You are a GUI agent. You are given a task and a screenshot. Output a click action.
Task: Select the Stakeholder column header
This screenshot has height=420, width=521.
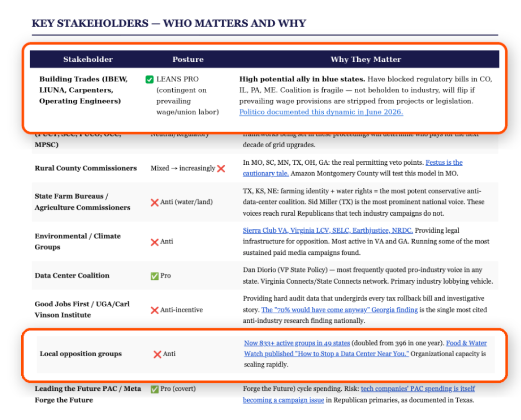(88, 59)
